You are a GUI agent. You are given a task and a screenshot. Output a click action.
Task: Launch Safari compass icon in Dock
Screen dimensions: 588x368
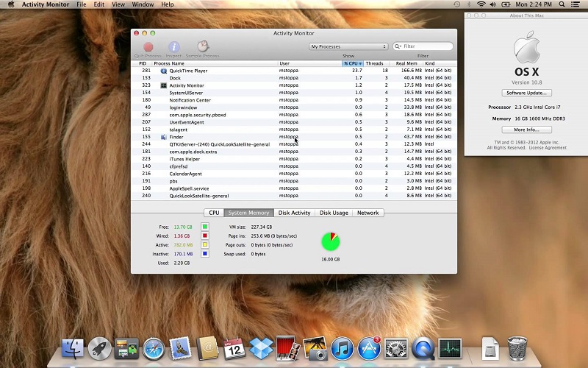[x=154, y=348]
